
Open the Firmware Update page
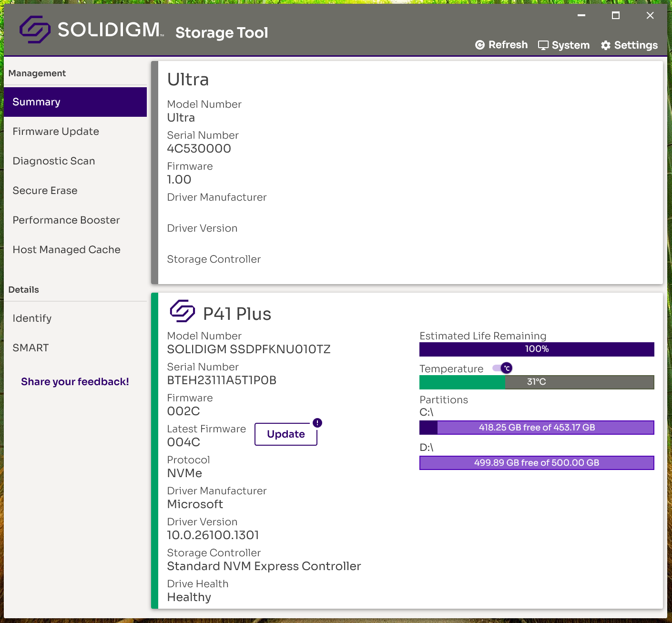[x=75, y=132]
